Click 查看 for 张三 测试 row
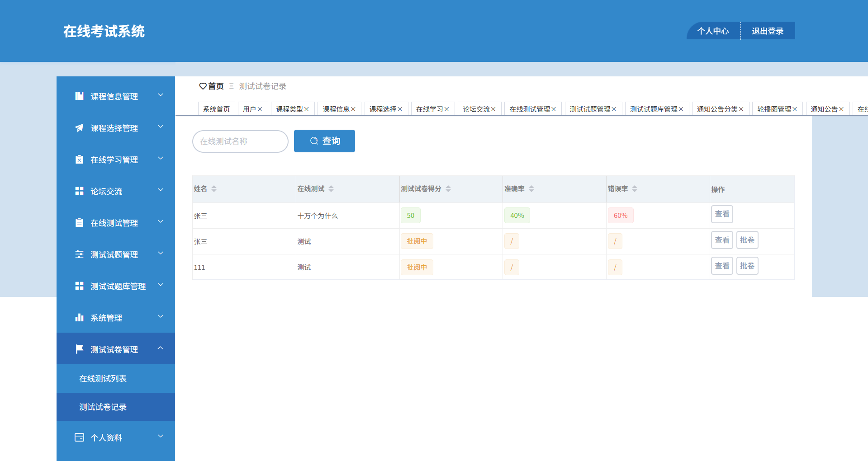 722,240
